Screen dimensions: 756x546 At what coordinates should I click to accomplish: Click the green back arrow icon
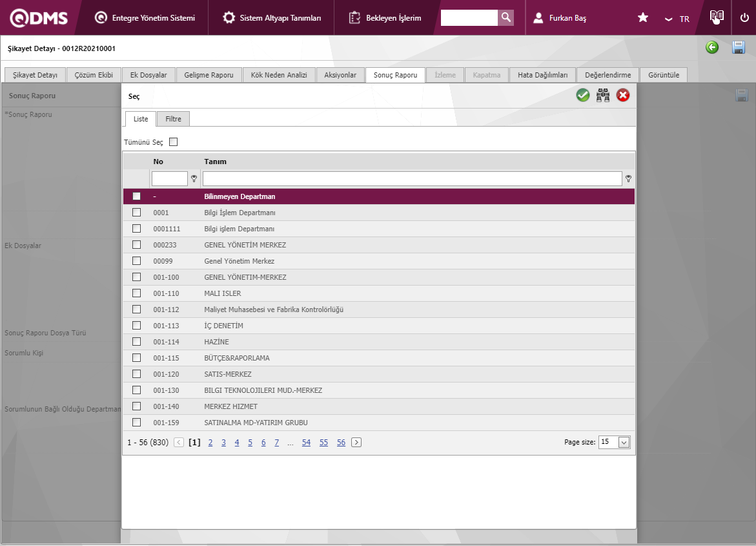coord(712,47)
